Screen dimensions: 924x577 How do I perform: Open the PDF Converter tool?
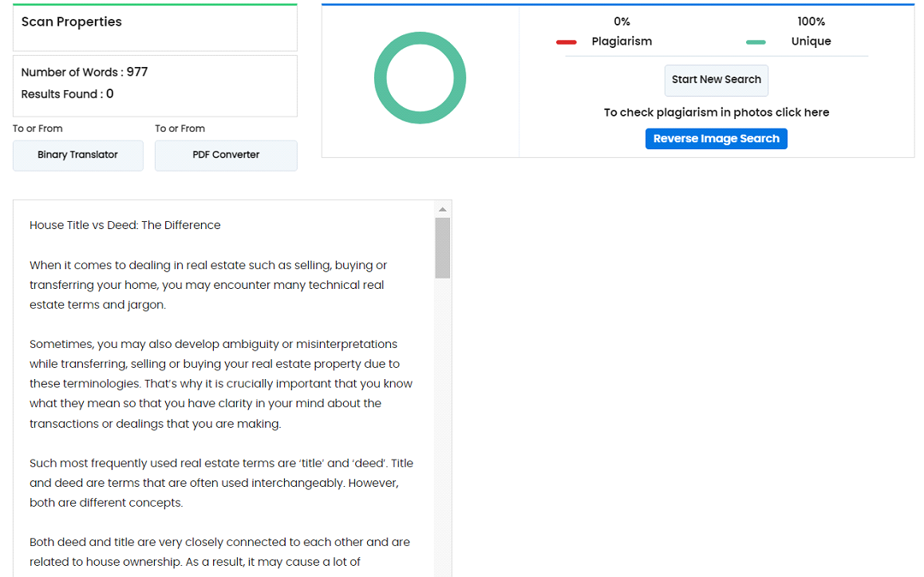tap(226, 155)
